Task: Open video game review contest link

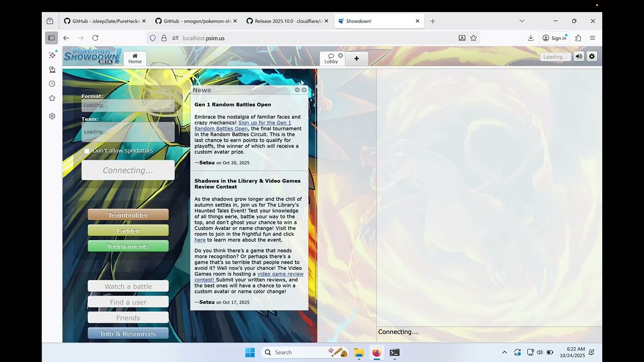Action: [x=249, y=277]
